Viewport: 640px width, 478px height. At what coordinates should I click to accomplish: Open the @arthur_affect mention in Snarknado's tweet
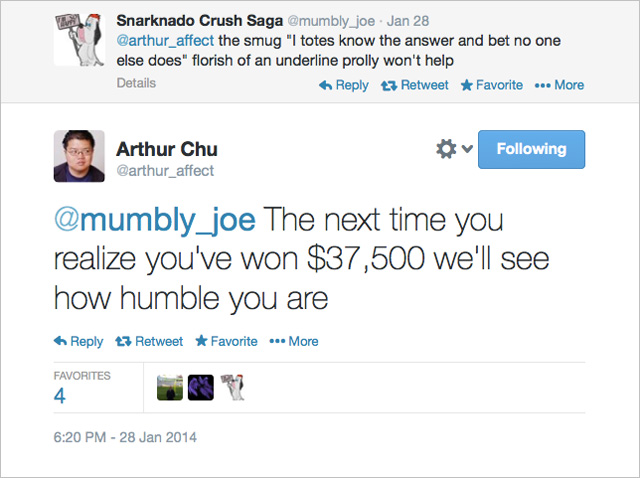[165, 41]
